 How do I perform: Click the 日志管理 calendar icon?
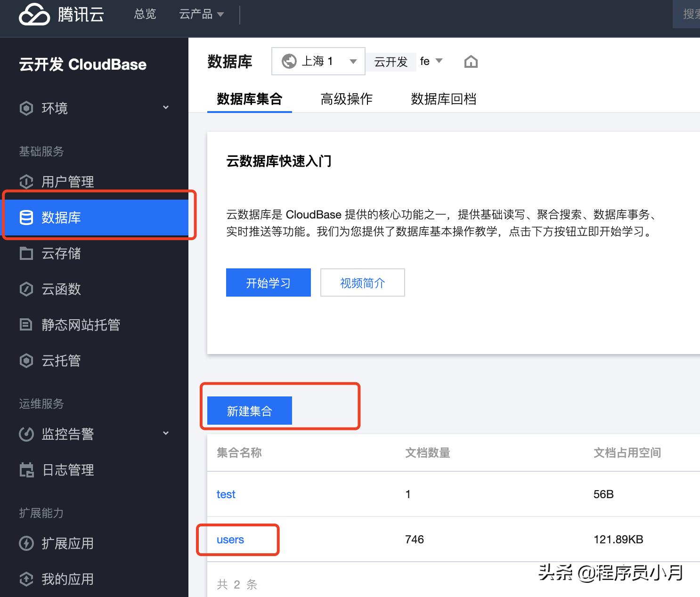click(x=27, y=469)
